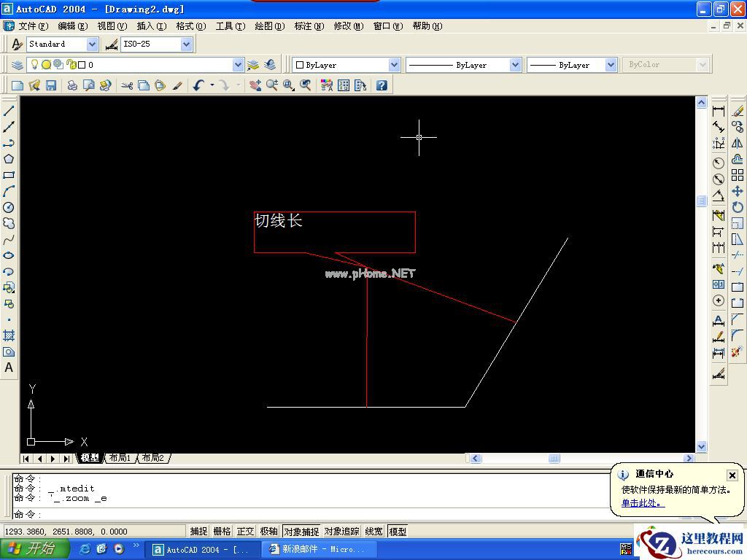747x560 pixels.
Task: Select the Circle tool in draw toolbar
Action: click(x=9, y=207)
